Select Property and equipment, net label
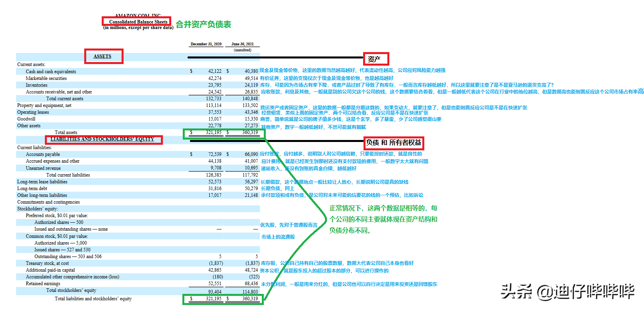Screen dimensions: 644x309 (x=44, y=105)
